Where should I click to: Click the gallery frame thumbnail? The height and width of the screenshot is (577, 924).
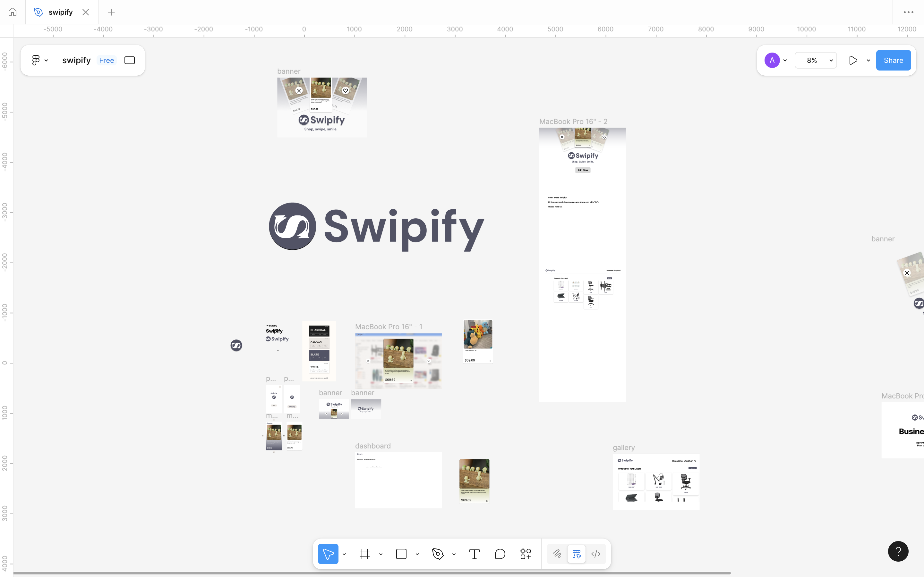point(656,481)
